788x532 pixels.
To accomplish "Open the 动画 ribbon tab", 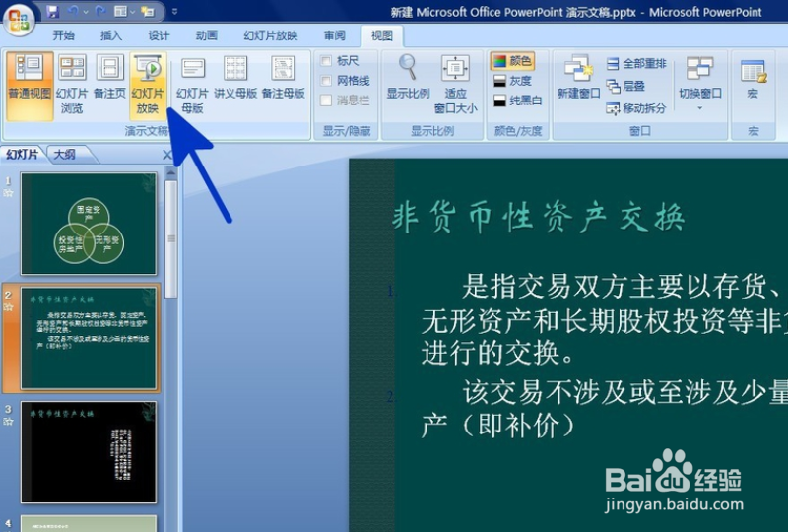I will coord(207,35).
